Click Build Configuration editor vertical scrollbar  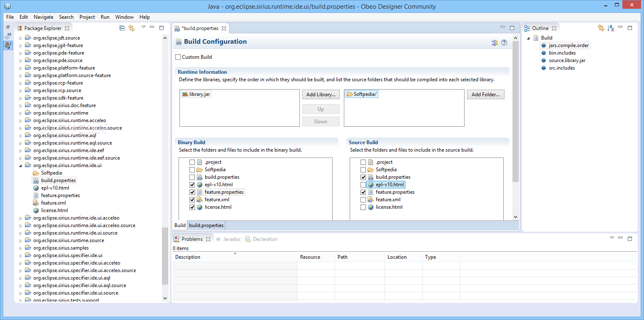click(x=516, y=112)
